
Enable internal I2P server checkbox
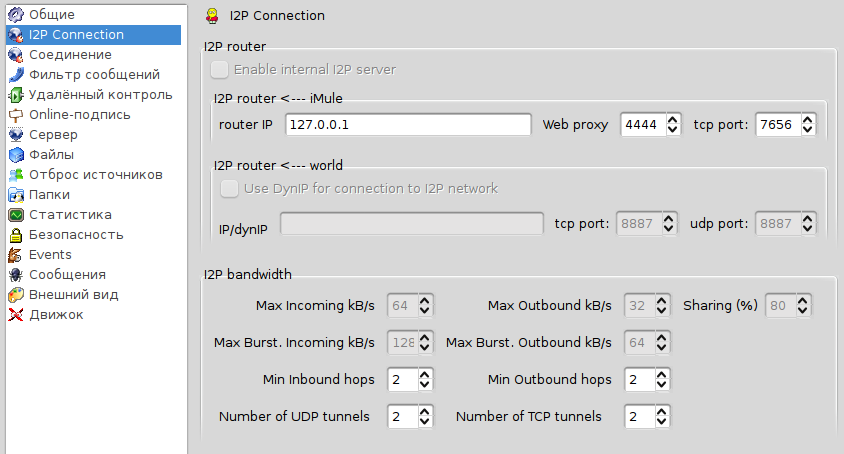[x=219, y=69]
